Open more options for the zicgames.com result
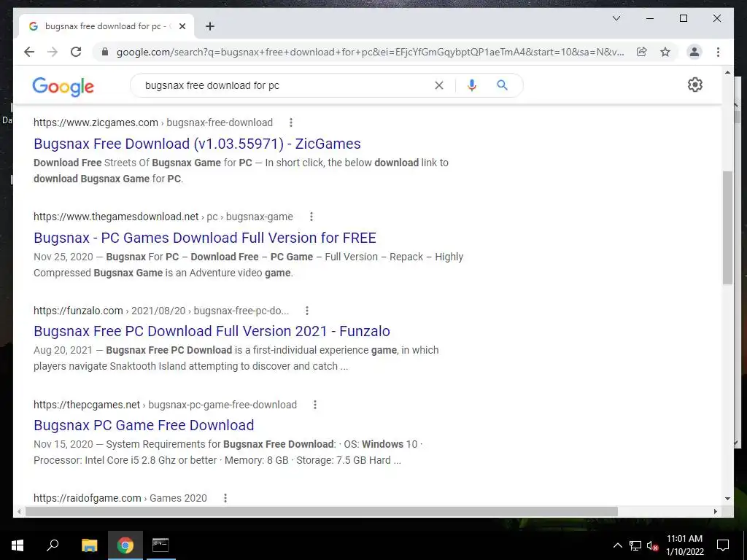Viewport: 747px width, 560px height. [x=290, y=122]
